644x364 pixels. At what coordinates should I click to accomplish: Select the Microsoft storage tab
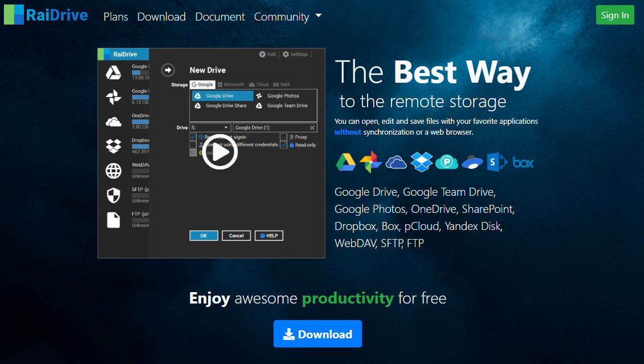coord(231,84)
